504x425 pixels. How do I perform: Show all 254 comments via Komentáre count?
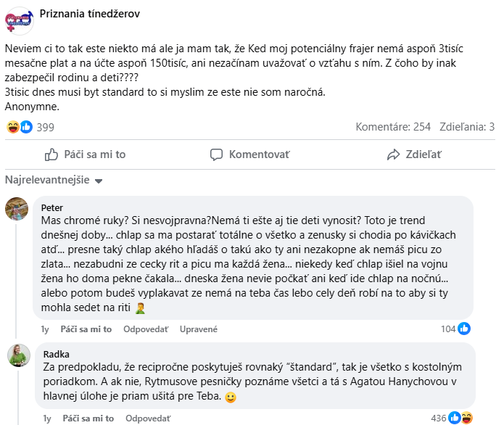tap(393, 127)
